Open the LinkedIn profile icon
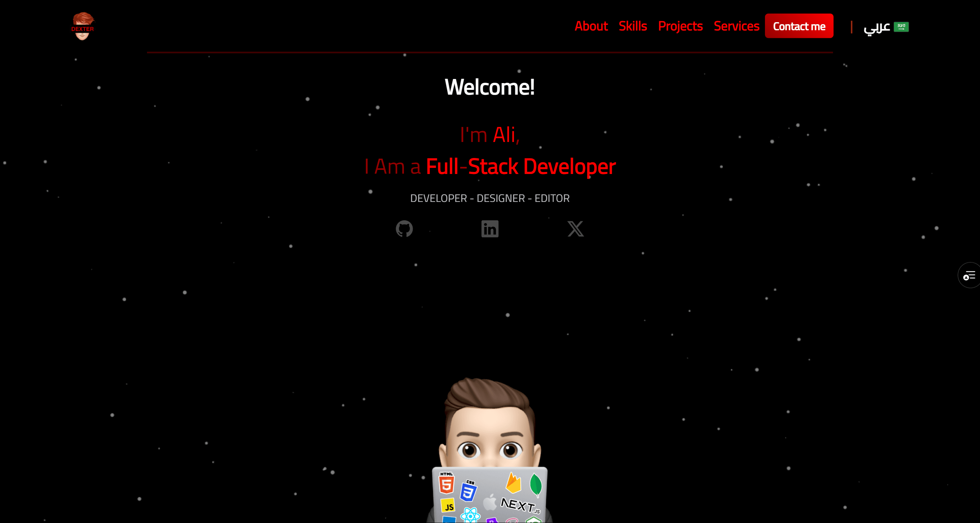The height and width of the screenshot is (523, 980). pos(490,229)
